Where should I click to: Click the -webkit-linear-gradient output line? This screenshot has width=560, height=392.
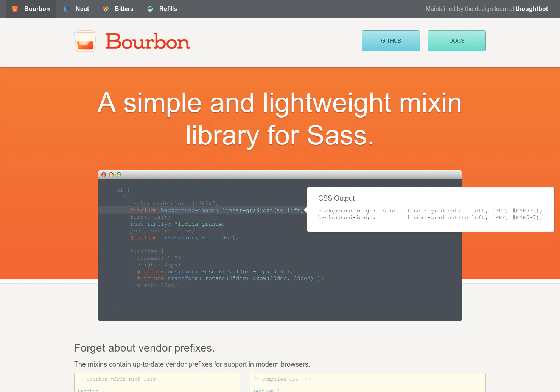(430, 211)
